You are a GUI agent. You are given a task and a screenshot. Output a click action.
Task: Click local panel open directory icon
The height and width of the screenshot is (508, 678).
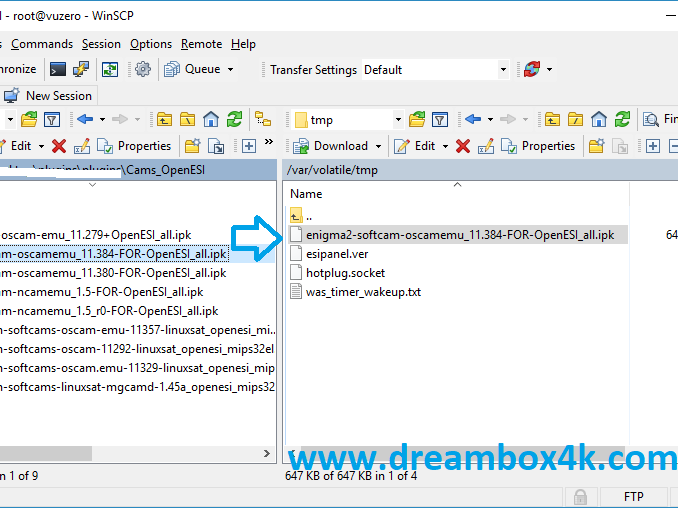29,119
